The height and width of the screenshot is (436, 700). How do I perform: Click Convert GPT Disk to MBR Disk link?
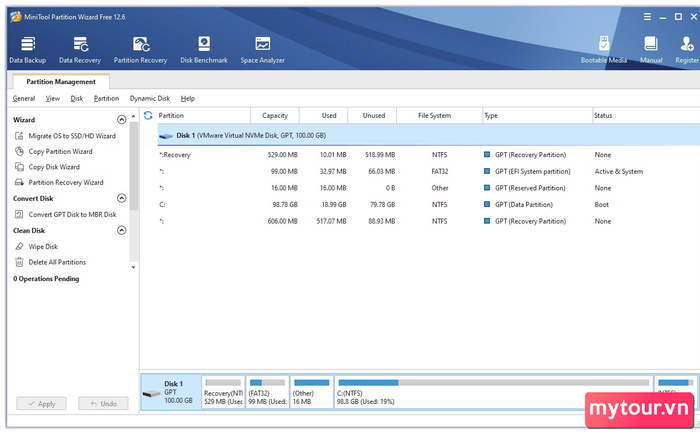tap(72, 215)
